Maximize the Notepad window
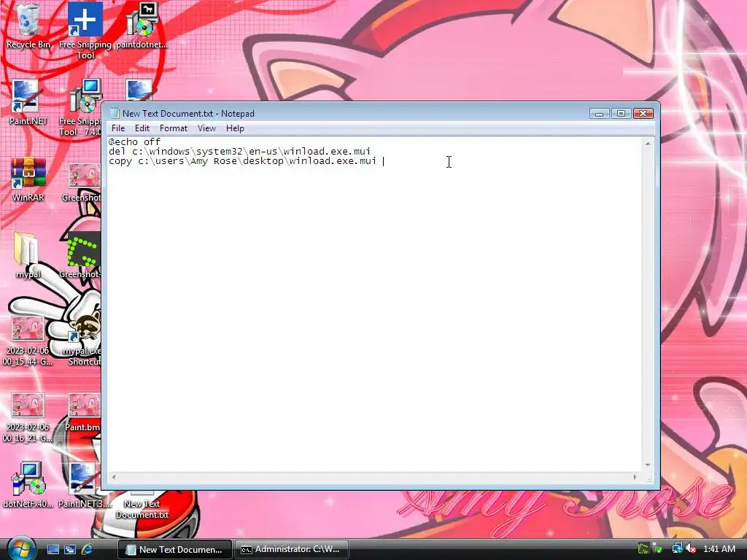 (x=622, y=113)
